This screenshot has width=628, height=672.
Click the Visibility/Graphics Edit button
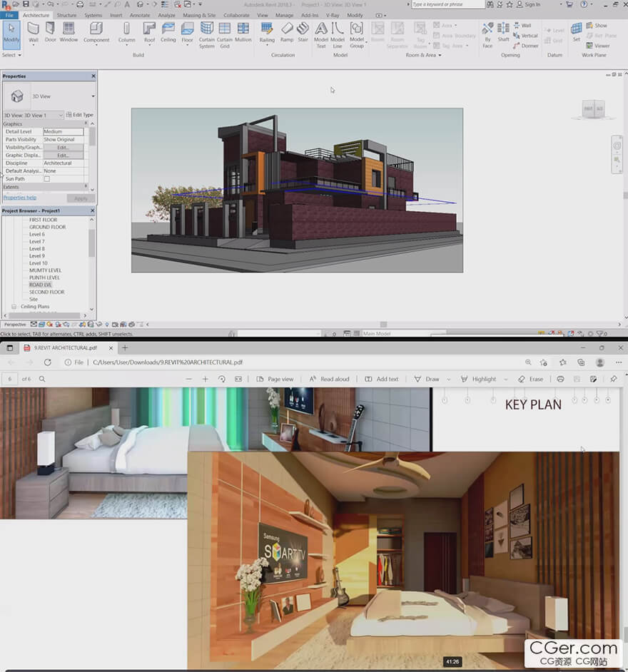pyautogui.click(x=63, y=148)
